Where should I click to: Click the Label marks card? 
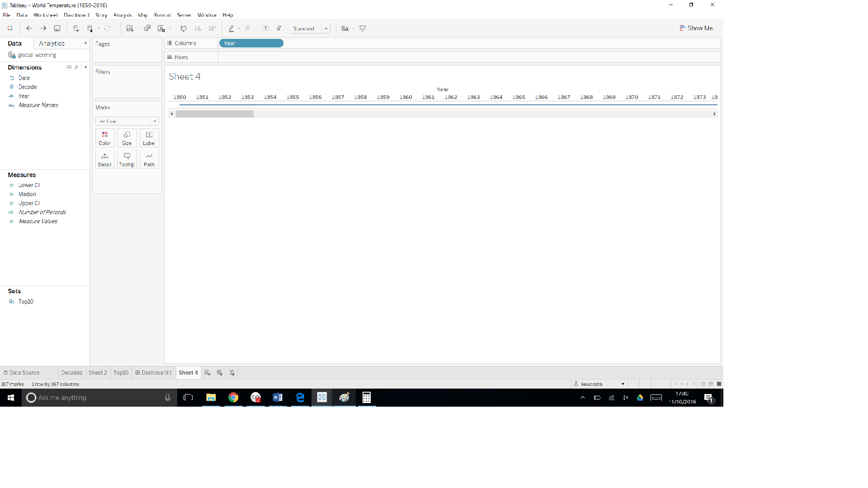click(x=149, y=138)
